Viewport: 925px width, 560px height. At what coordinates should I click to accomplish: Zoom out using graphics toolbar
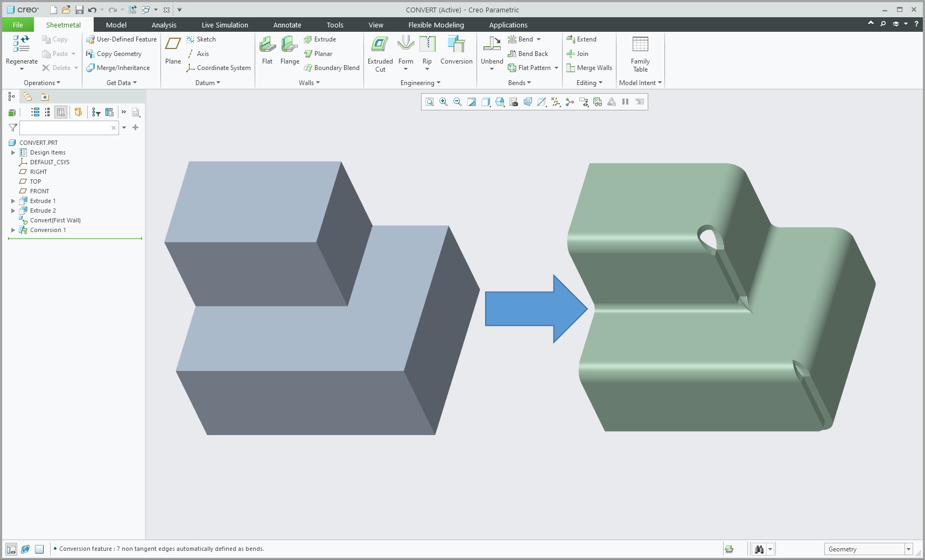point(458,102)
